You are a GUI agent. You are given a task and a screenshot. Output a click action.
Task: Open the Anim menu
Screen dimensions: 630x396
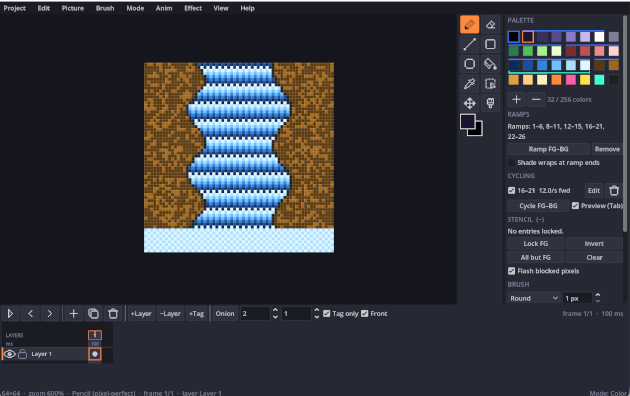coord(164,8)
